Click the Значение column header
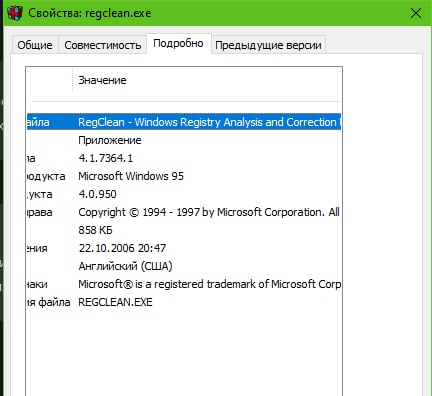Viewport: 432px width, 396px height. coord(102,80)
